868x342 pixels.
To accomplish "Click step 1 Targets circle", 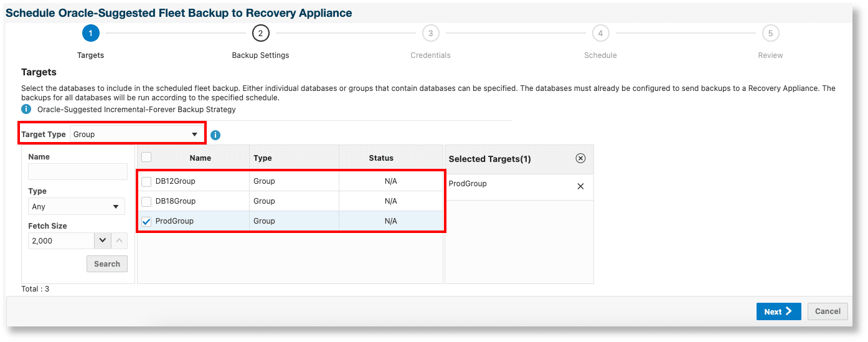I will pos(90,33).
